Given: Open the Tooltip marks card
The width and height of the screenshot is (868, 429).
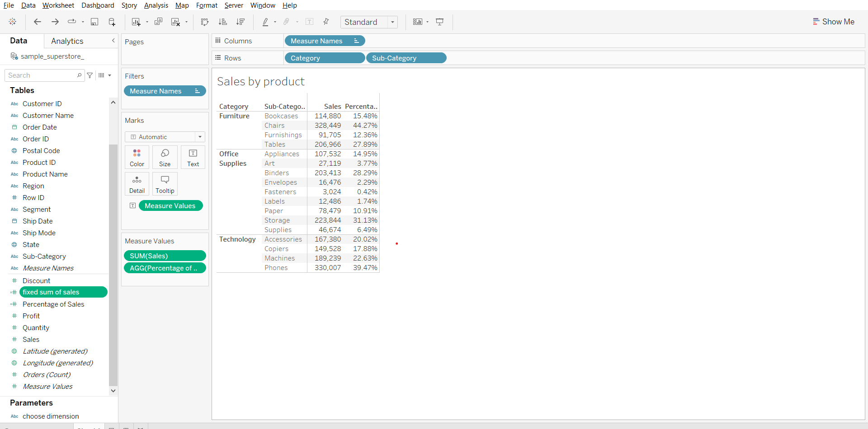Looking at the screenshot, I should tap(165, 184).
